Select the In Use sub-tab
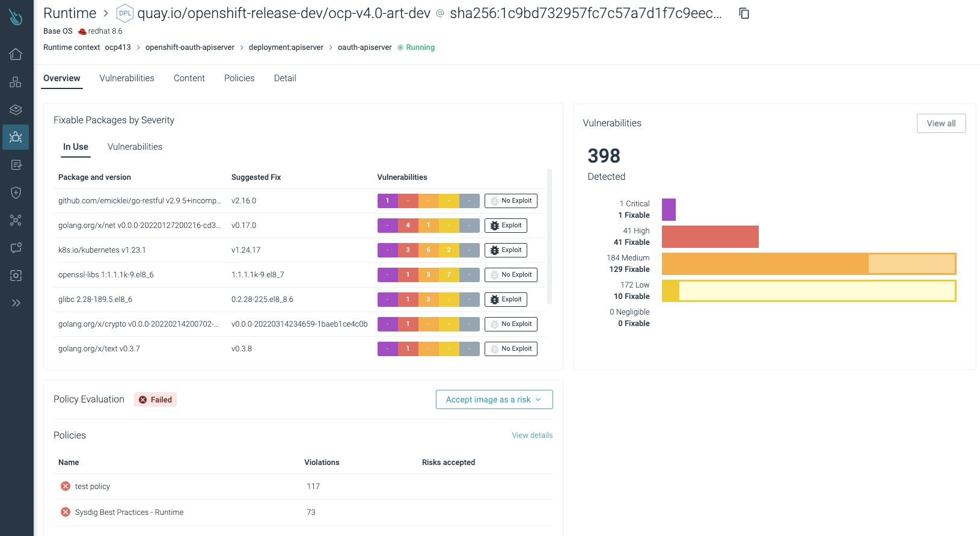 (76, 147)
